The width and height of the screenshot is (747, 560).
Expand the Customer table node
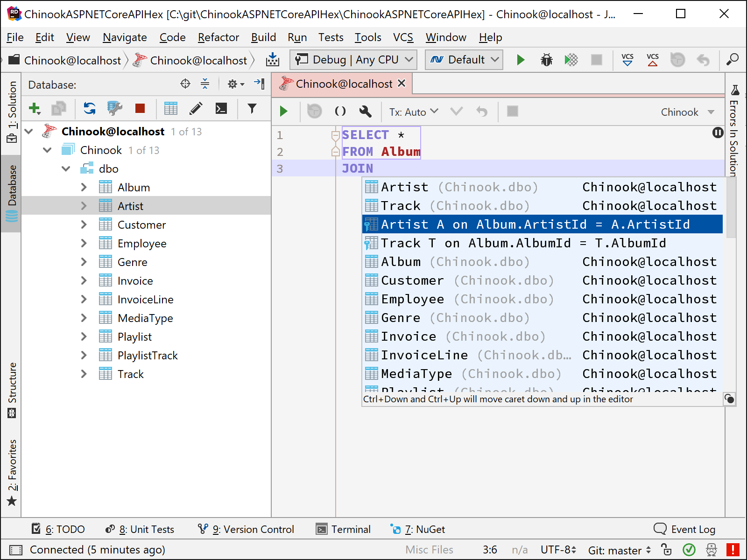click(x=84, y=225)
